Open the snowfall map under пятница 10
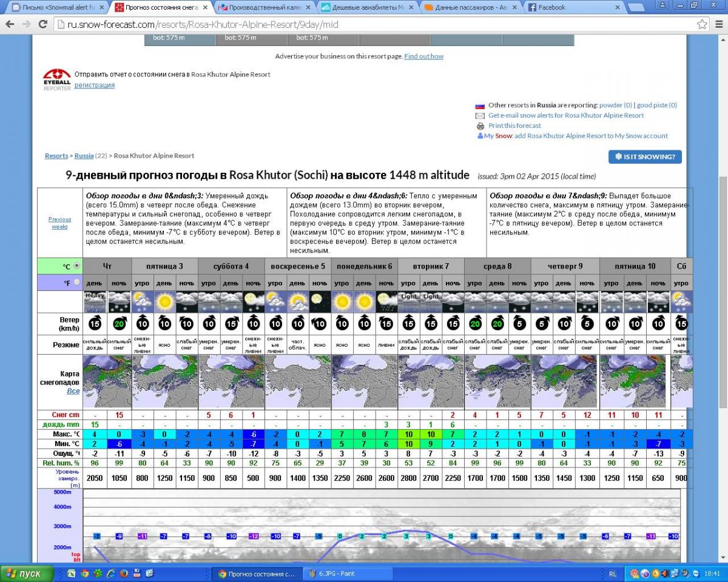This screenshot has width=728, height=582. point(633,381)
